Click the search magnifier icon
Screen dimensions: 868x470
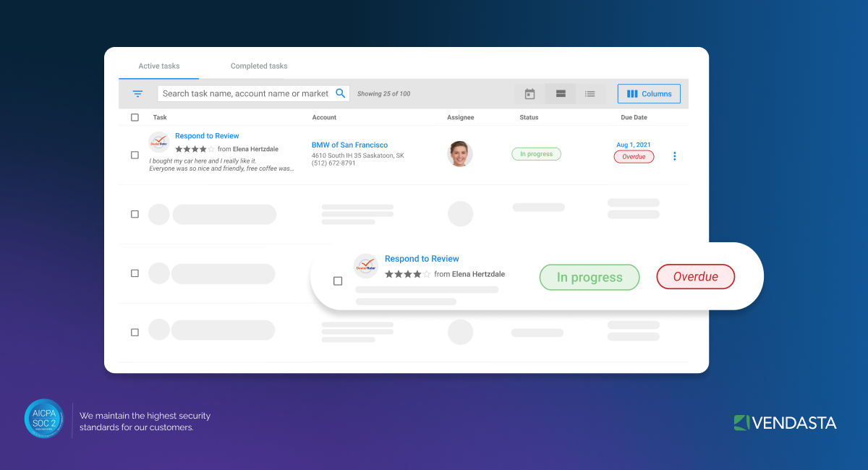(x=341, y=93)
